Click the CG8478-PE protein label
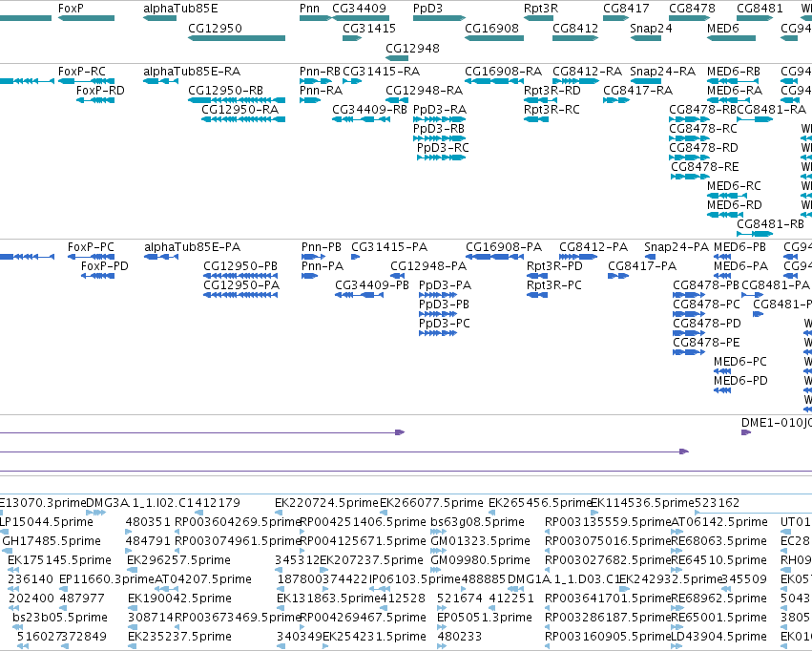Image resolution: width=812 pixels, height=651 pixels. [706, 343]
